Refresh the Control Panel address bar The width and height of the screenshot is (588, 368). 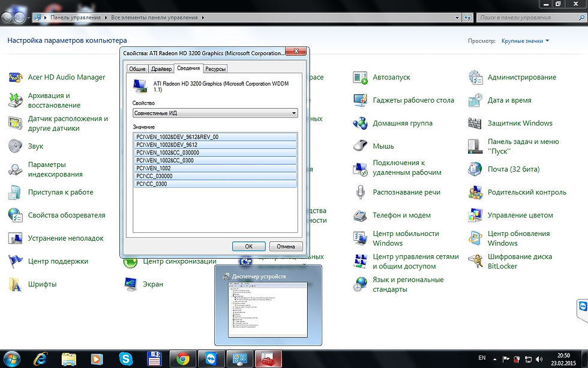coord(467,17)
